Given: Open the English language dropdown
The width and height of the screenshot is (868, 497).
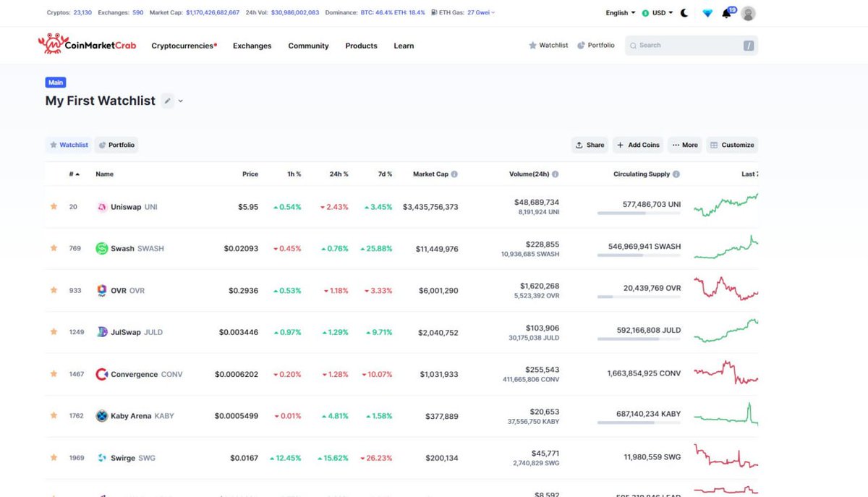Looking at the screenshot, I should point(621,13).
